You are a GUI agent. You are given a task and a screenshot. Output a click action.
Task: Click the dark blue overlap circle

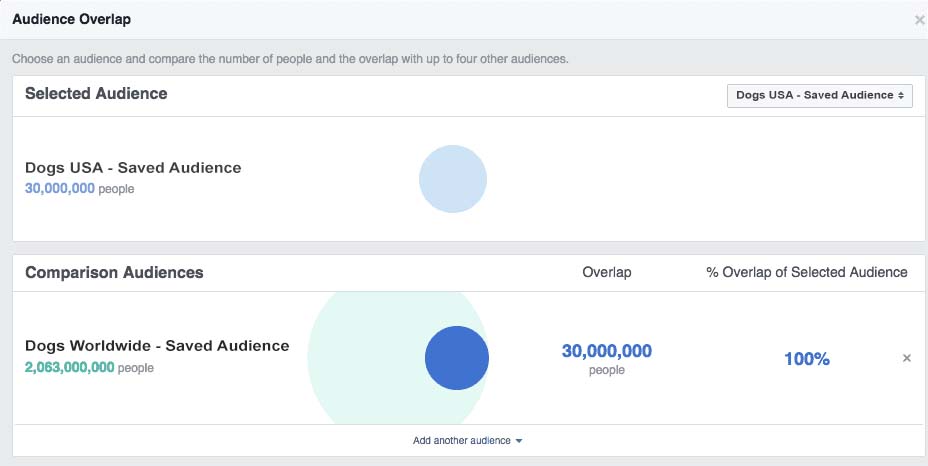(457, 358)
